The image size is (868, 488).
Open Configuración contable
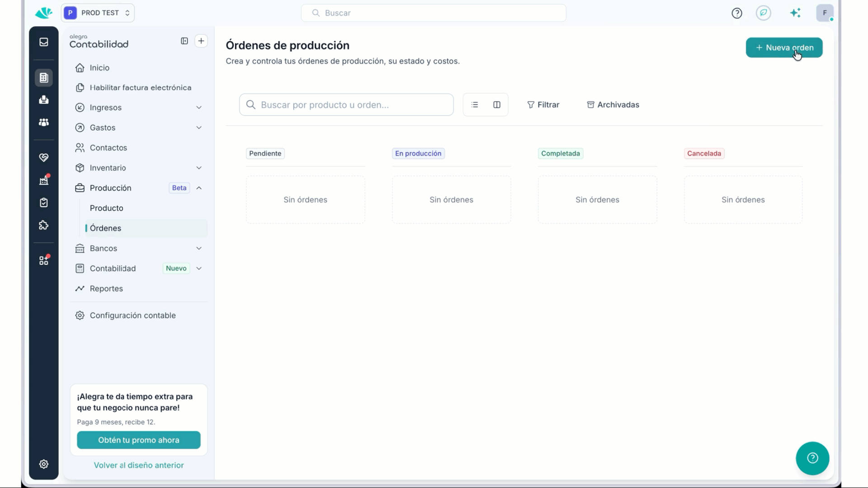(139, 315)
